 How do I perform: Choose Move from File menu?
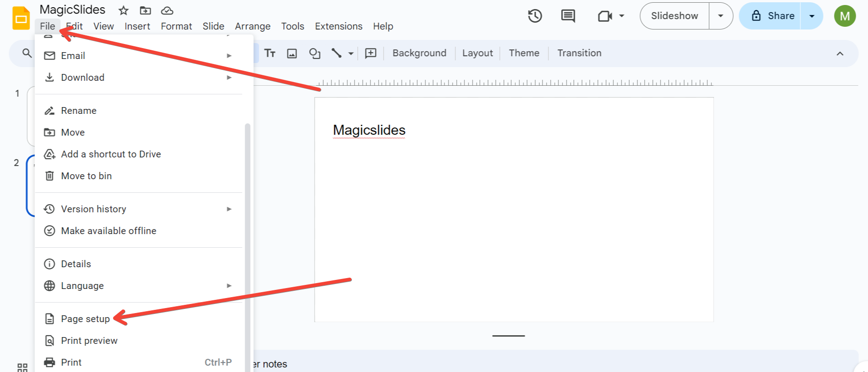coord(138,132)
